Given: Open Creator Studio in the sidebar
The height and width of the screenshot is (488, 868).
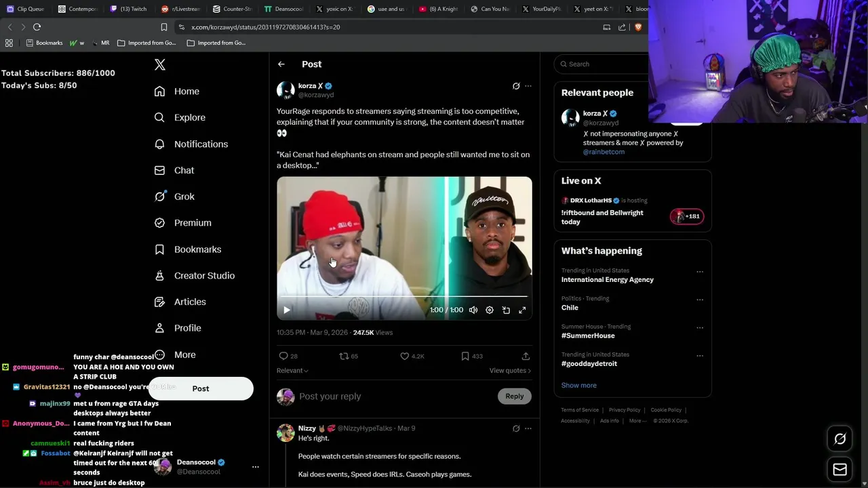Looking at the screenshot, I should (x=194, y=275).
